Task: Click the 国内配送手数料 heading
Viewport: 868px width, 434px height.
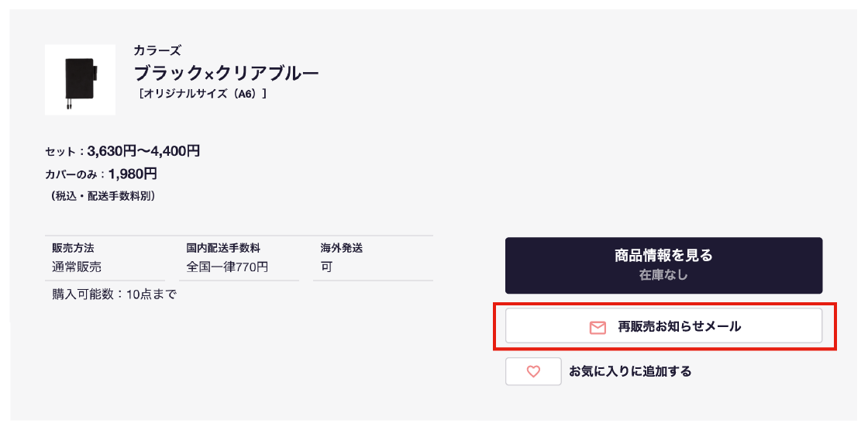Action: tap(223, 248)
